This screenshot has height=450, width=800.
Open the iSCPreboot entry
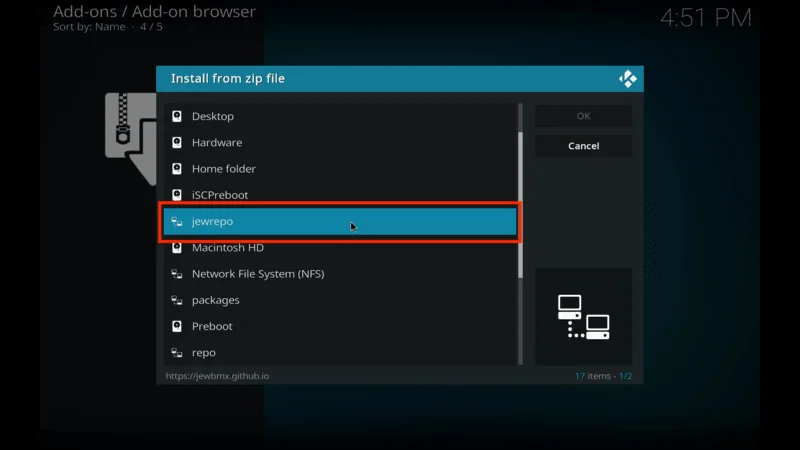(340, 195)
